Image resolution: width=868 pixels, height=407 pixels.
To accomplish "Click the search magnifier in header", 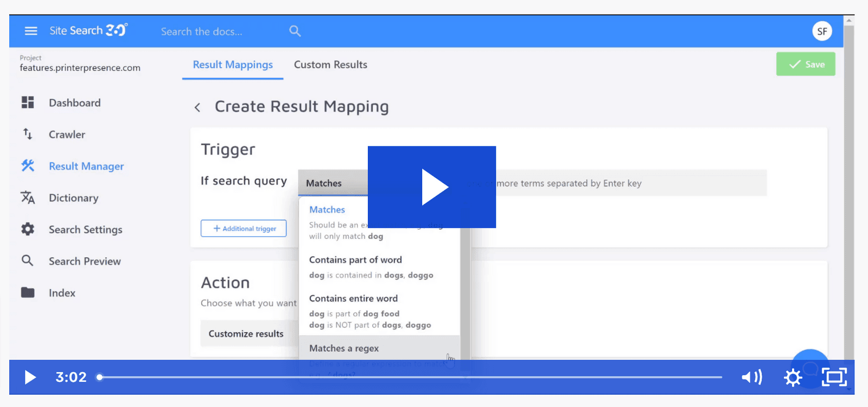I will click(295, 31).
